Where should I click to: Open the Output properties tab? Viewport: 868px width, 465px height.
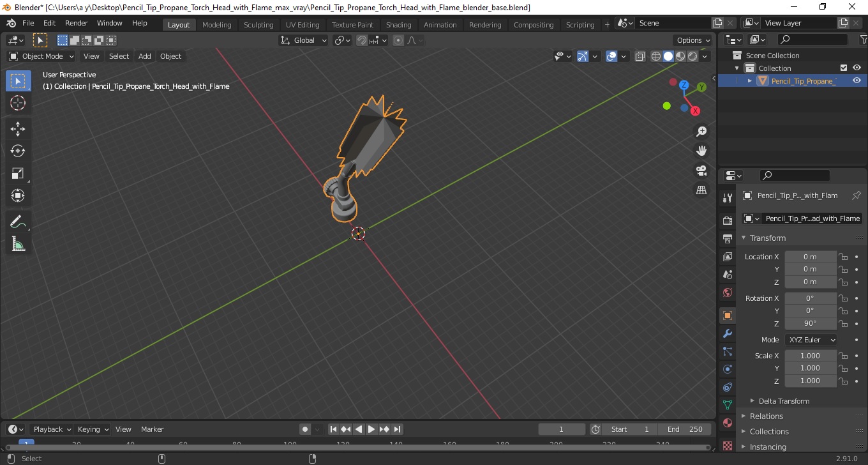pos(727,239)
